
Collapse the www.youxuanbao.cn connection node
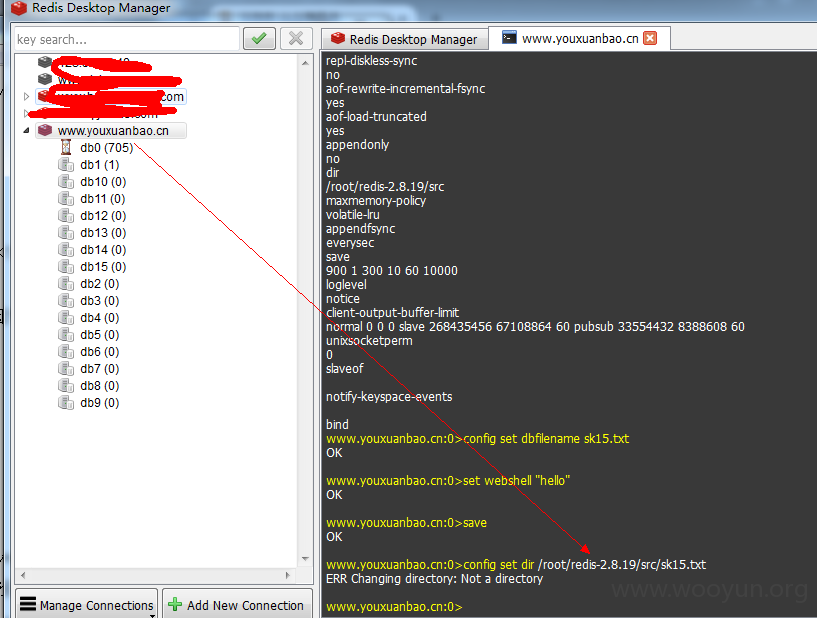[27, 130]
